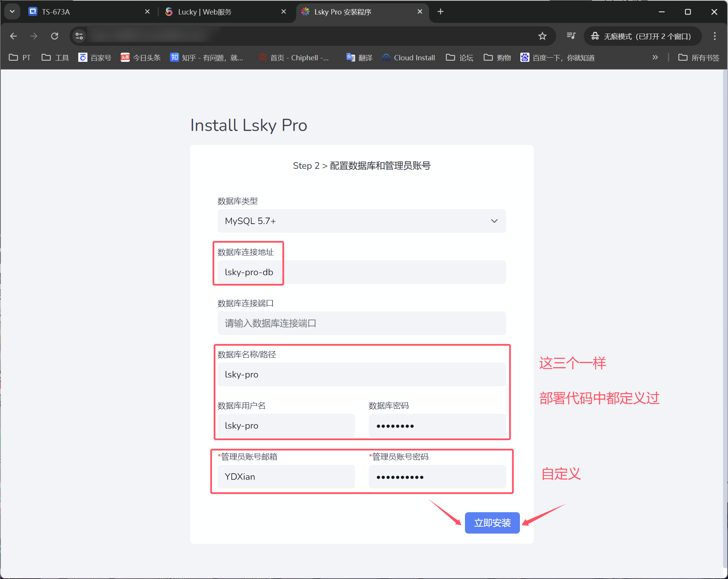728x579 pixels.
Task: Minimize the browser window
Action: [x=662, y=11]
